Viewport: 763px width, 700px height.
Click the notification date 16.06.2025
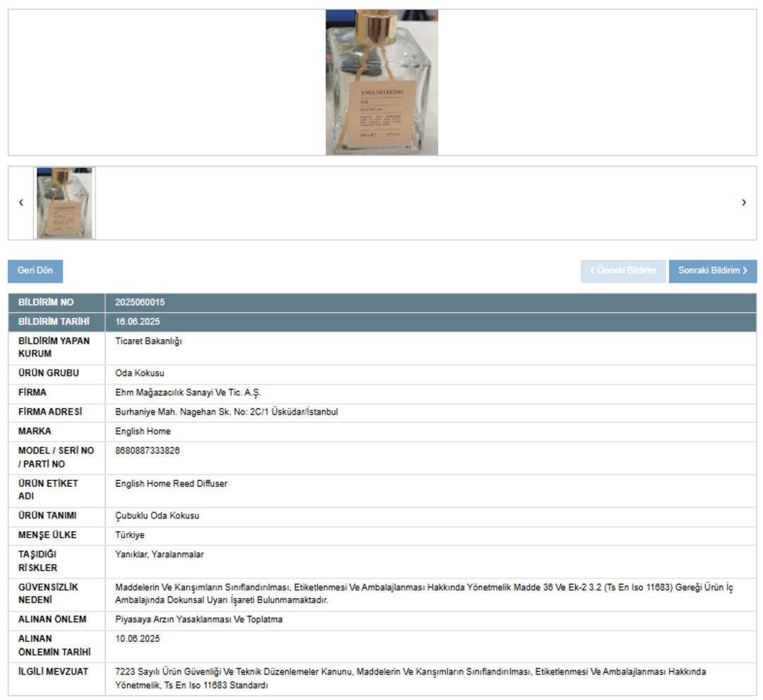tap(137, 321)
